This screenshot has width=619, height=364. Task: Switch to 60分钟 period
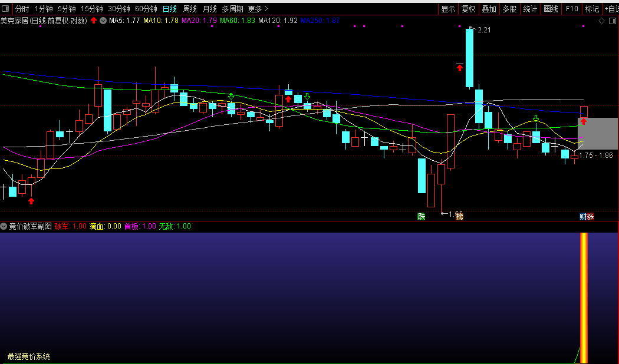[146, 9]
